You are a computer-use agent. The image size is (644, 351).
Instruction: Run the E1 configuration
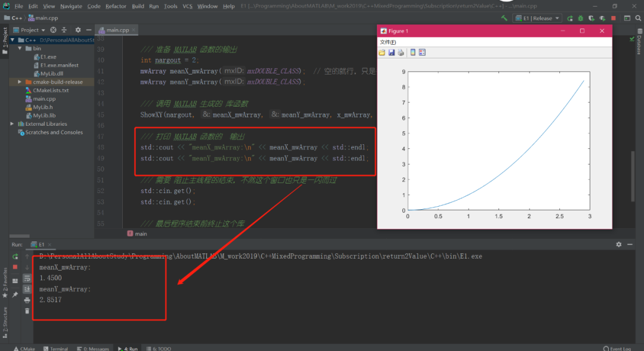click(571, 18)
